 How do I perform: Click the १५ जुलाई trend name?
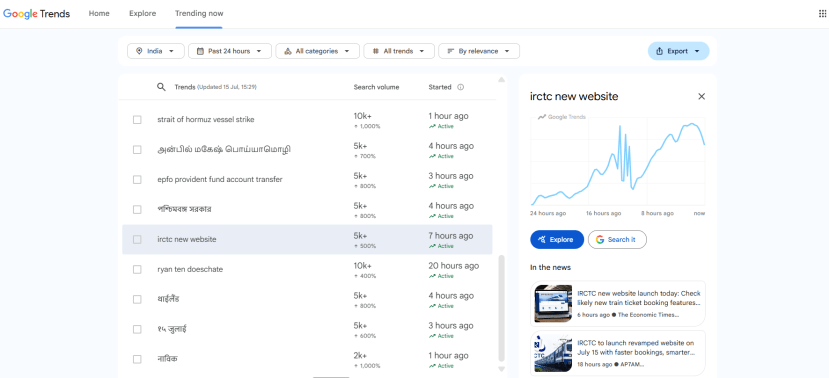tap(172, 329)
